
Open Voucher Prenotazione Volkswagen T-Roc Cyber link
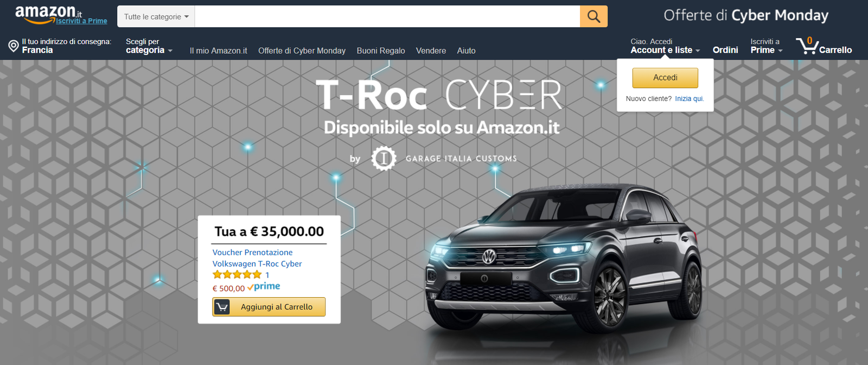coord(257,258)
